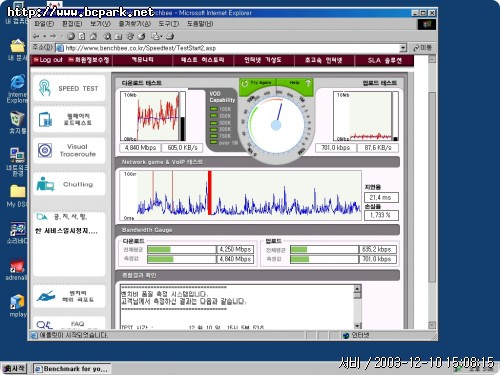Stop page loading with the Stop icon
The image size is (500, 375).
tap(71, 36)
